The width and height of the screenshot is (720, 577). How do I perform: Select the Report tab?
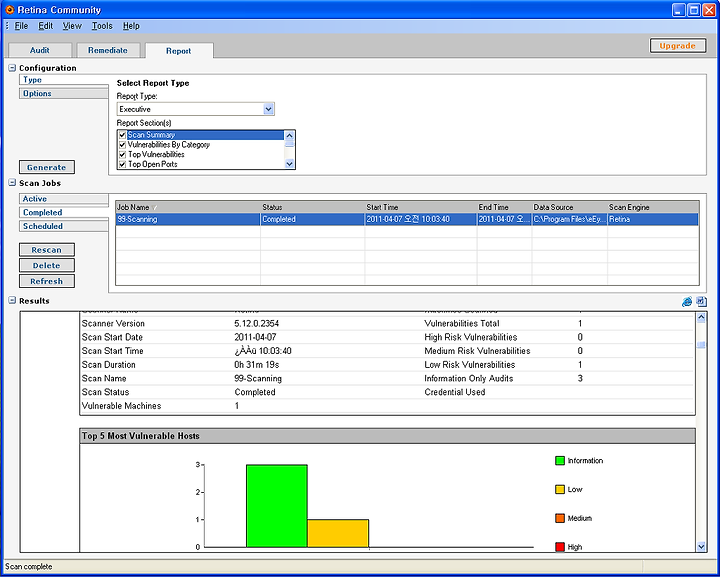pyautogui.click(x=179, y=51)
